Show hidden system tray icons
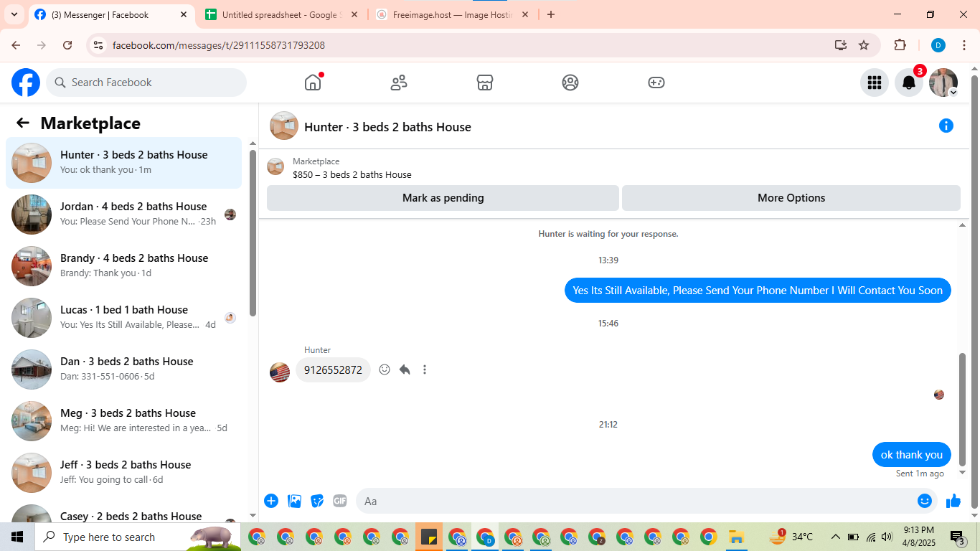The height and width of the screenshot is (551, 980). tap(835, 537)
